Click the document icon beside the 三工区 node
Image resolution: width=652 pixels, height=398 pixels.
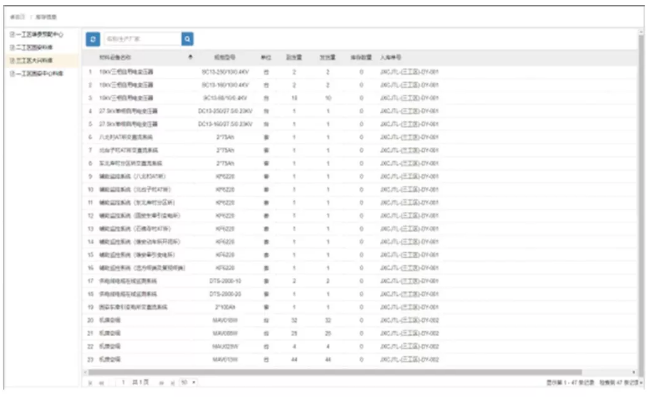point(12,61)
